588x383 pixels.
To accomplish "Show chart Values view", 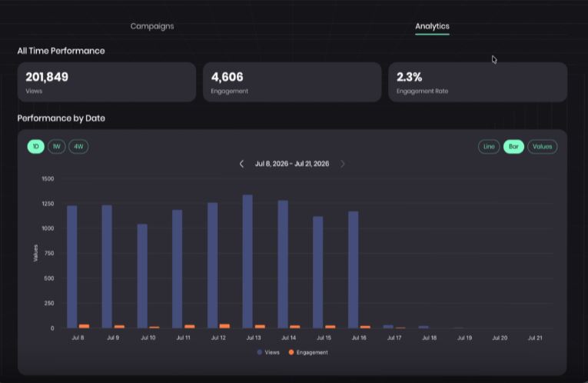I will (x=542, y=146).
